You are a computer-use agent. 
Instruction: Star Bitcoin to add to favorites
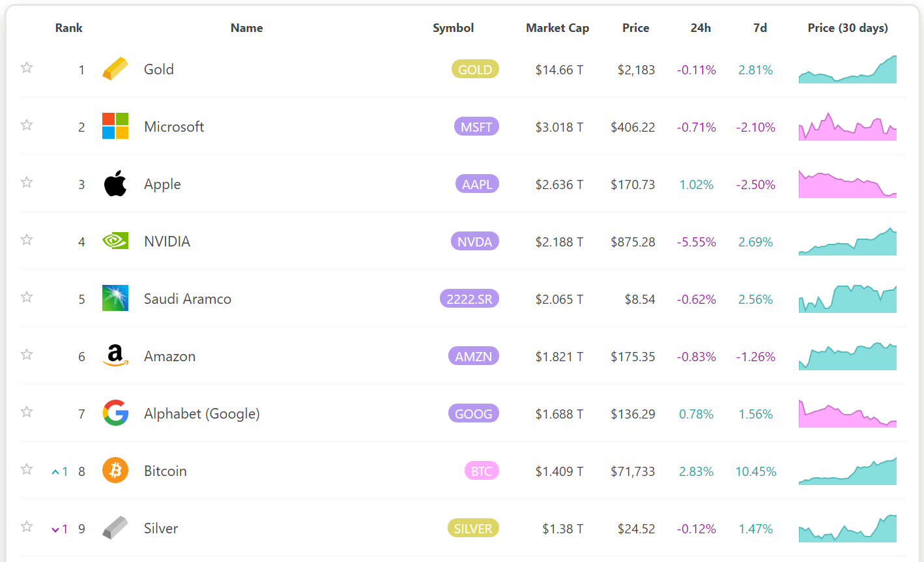click(x=27, y=469)
